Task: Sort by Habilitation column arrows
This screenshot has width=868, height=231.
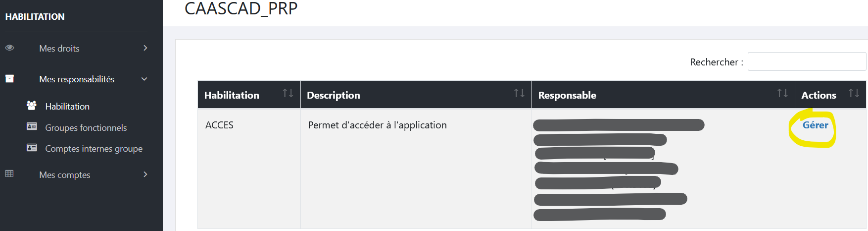Action: coord(288,93)
